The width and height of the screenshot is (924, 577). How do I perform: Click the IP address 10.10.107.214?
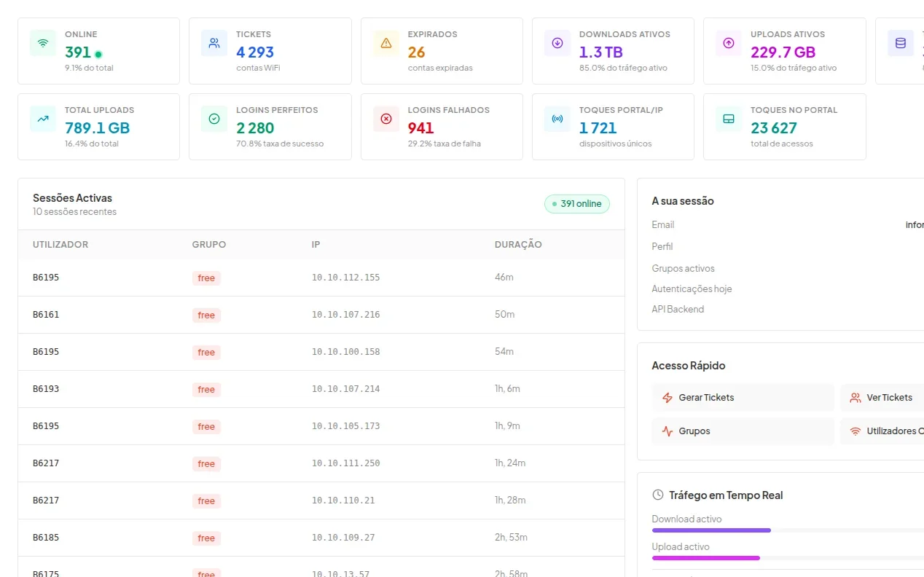[x=346, y=389]
